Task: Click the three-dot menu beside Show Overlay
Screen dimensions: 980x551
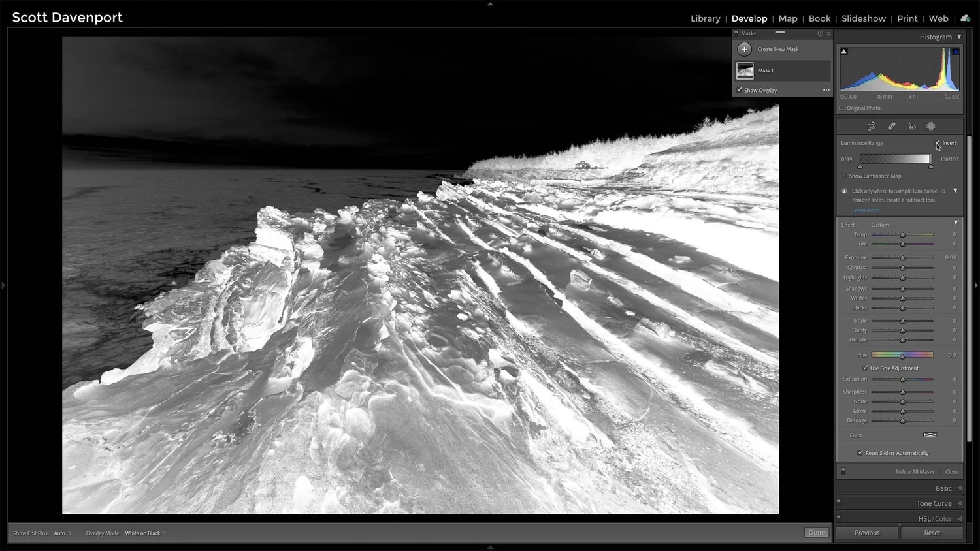Action: tap(826, 89)
